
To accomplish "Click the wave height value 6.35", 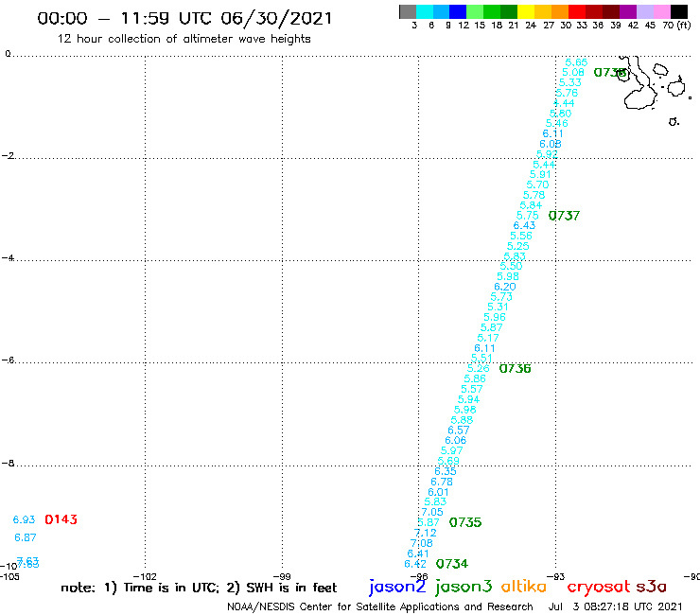I will (x=446, y=471).
